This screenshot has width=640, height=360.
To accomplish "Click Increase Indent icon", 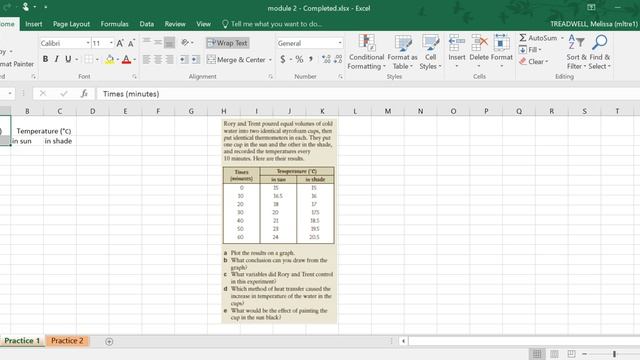I will coord(196,60).
